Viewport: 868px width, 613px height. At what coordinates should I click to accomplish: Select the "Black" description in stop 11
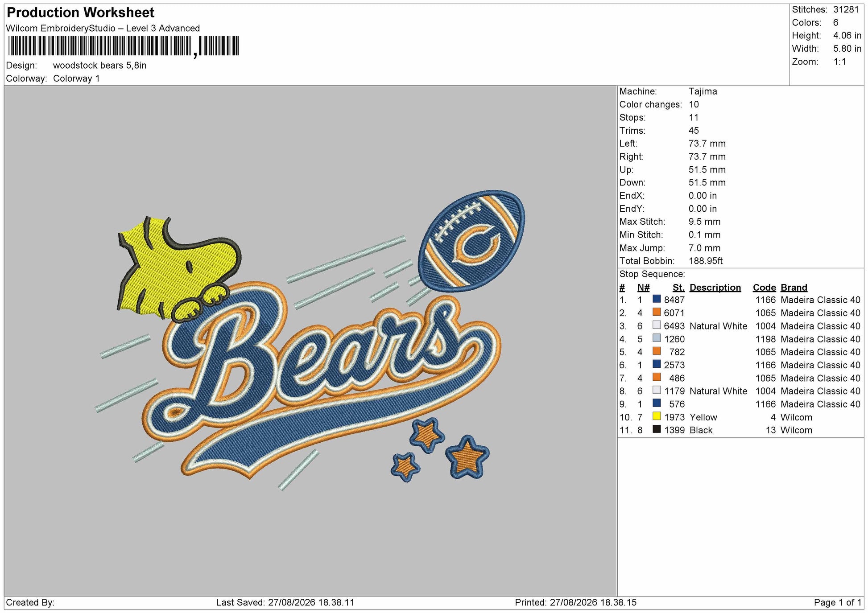click(x=701, y=430)
